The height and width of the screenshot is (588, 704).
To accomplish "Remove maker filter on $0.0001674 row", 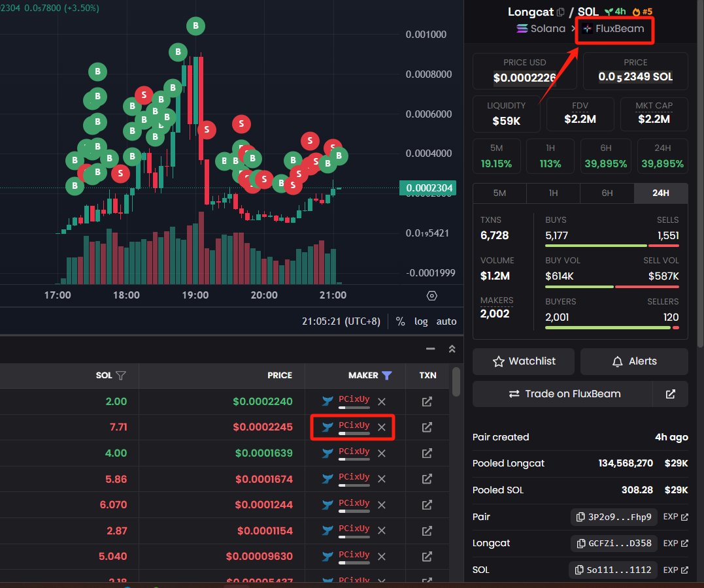I will [x=382, y=479].
